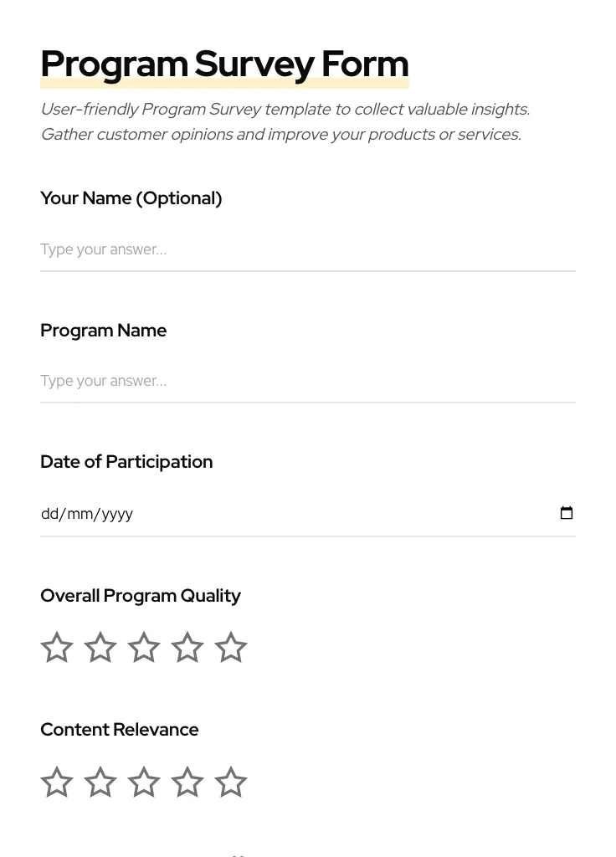This screenshot has width=616, height=857.
Task: Click the highlighted underline beneath the title
Action: tap(224, 83)
